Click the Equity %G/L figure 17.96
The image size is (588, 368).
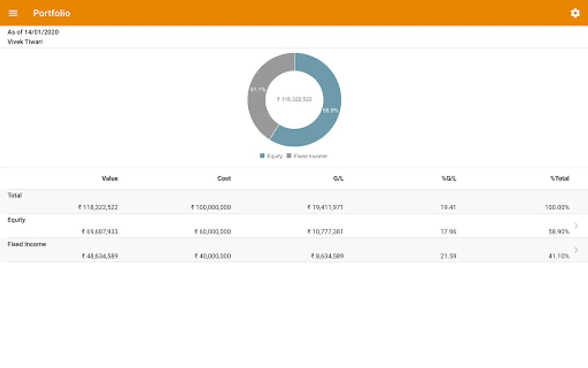click(x=448, y=231)
